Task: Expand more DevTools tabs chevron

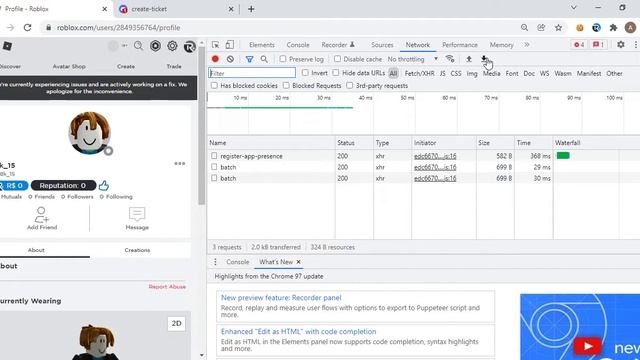Action: 527,45
